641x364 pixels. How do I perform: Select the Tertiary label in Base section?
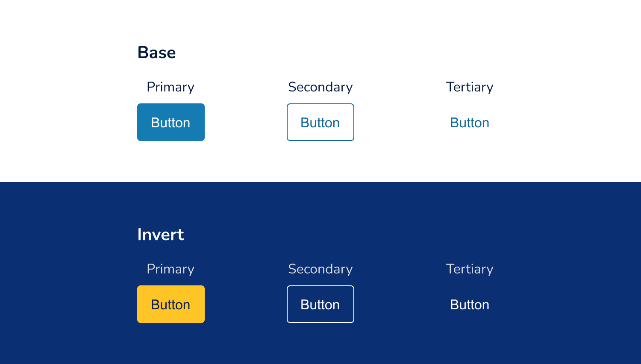pyautogui.click(x=470, y=87)
